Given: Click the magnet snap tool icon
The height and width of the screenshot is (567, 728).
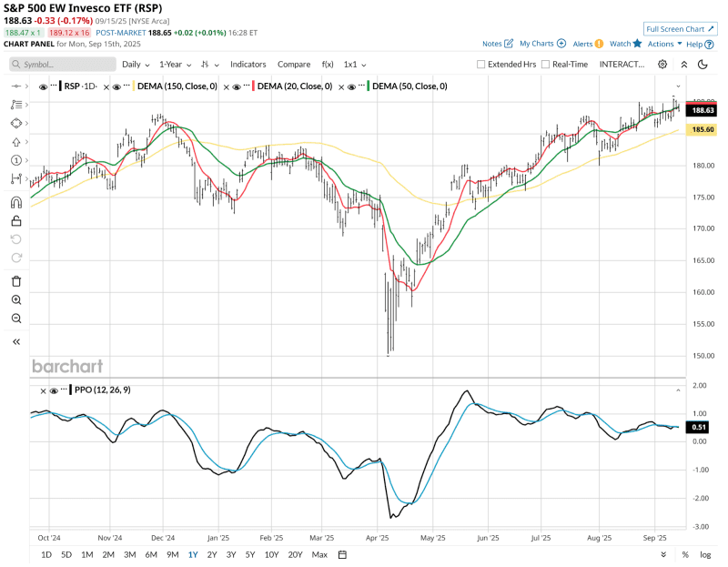Looking at the screenshot, I should [x=16, y=202].
